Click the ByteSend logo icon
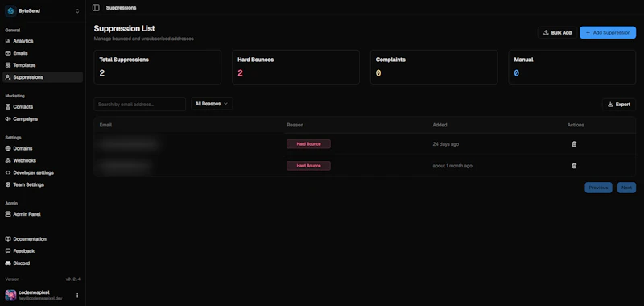 (x=10, y=11)
